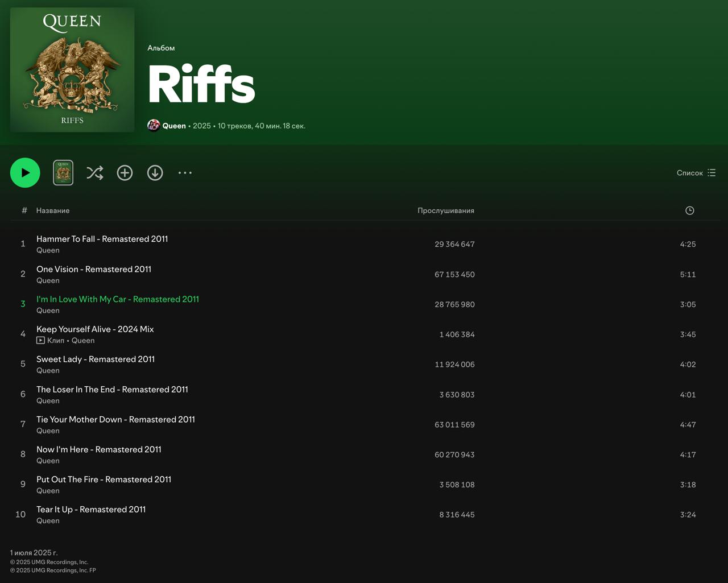Viewport: 728px width, 583px height.
Task: Select I'm In Love With My Car track
Action: click(x=118, y=299)
